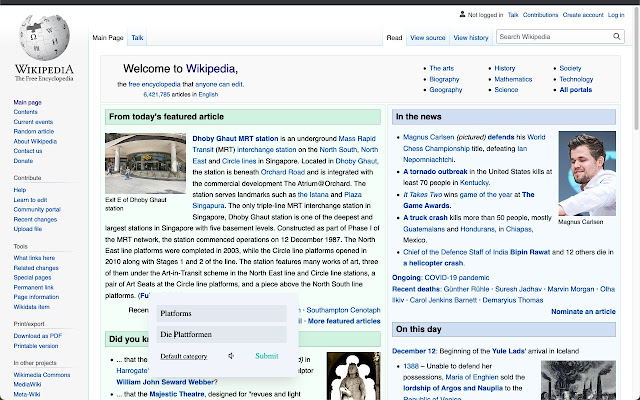
Task: Click the 'Platforms' source text field
Action: 222,313
